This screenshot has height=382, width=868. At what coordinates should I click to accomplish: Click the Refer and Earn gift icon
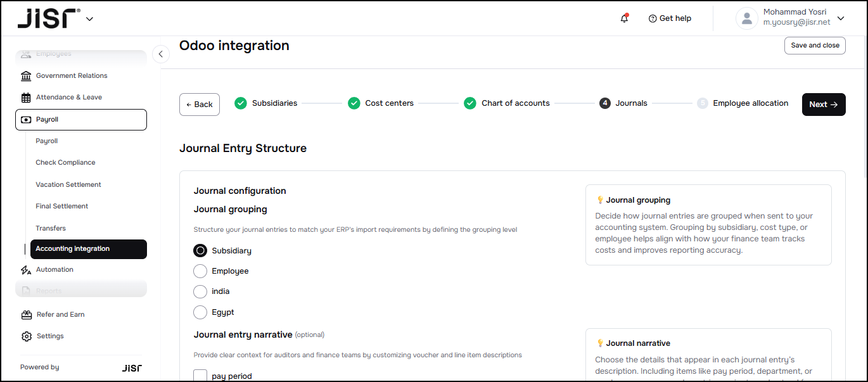click(26, 315)
